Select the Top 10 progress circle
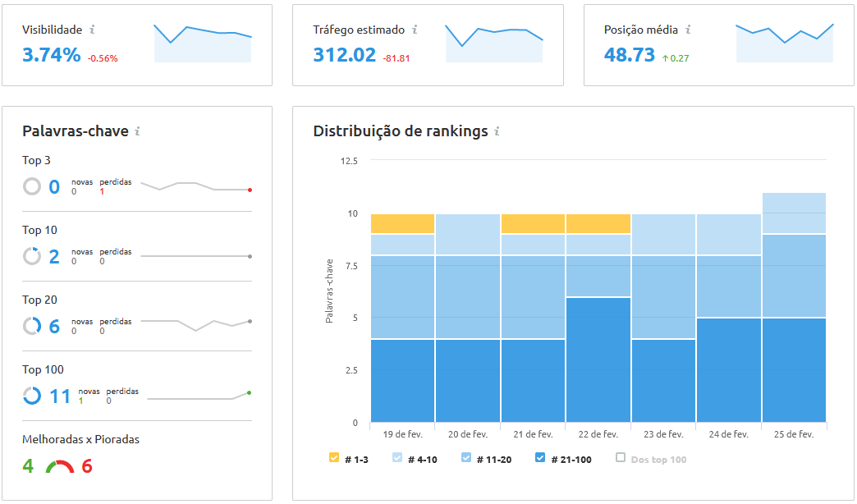This screenshot has height=504, width=857. (33, 256)
